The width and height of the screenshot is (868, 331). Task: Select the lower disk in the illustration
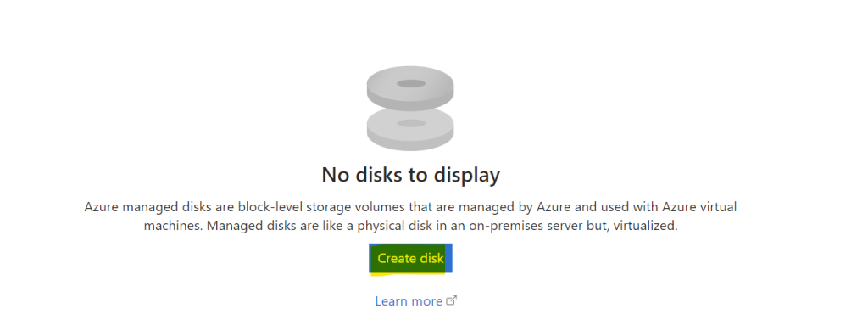coord(410,129)
